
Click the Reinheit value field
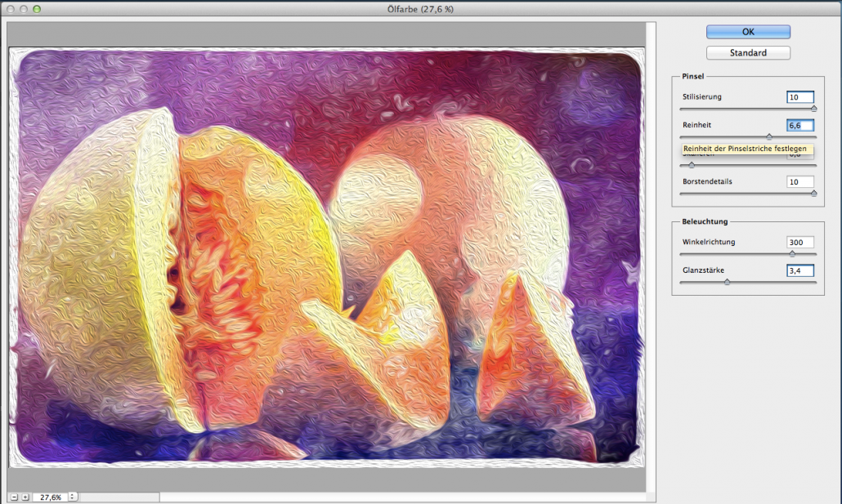coord(799,125)
